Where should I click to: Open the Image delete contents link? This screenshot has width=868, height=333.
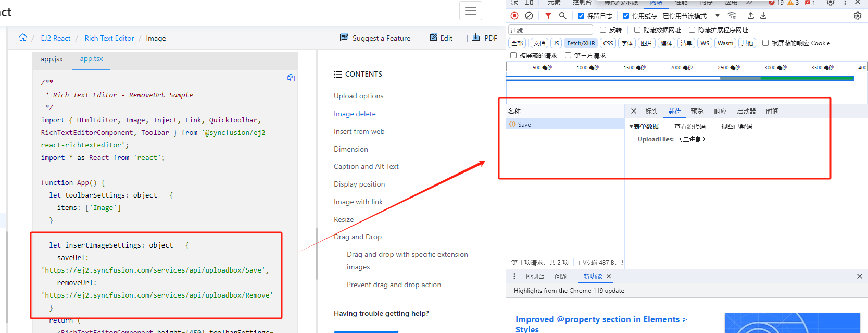[x=355, y=114]
